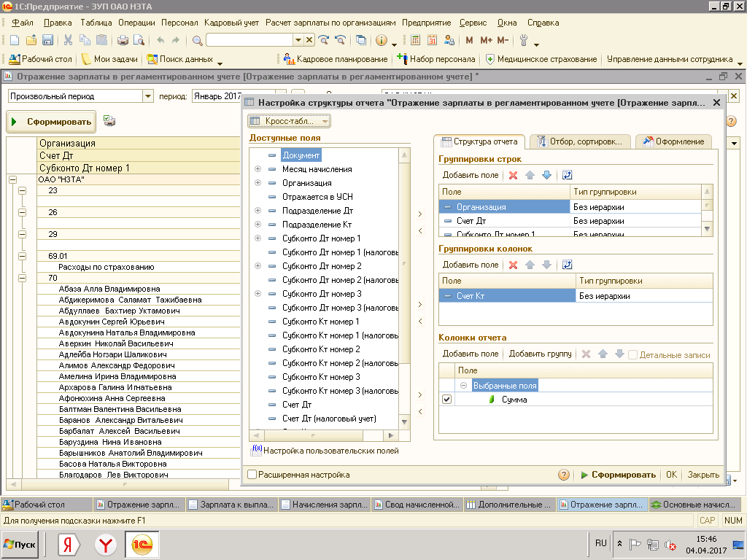Collapse the ОАО "НЗТА" tree node
The width and height of the screenshot is (747, 560).
point(13,179)
